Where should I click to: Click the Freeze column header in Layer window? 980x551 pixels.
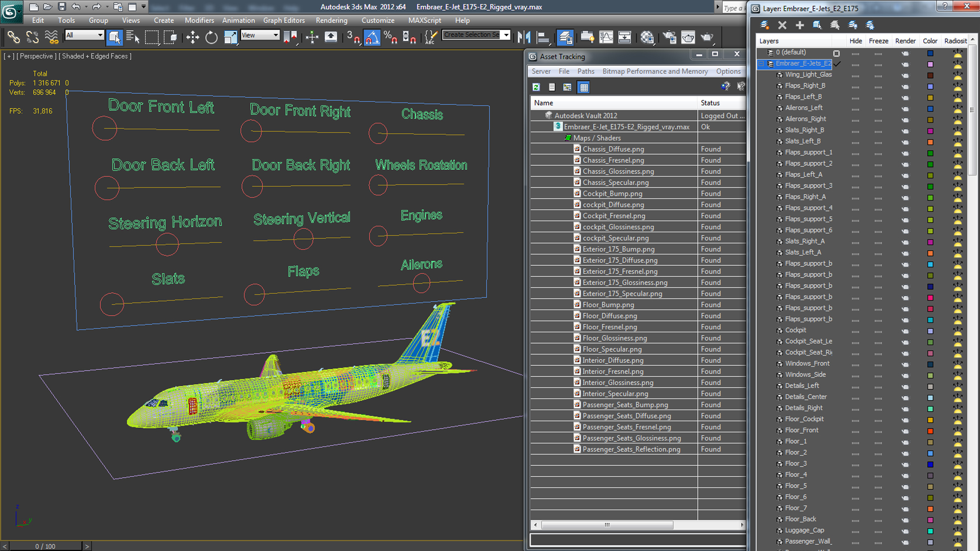click(878, 41)
